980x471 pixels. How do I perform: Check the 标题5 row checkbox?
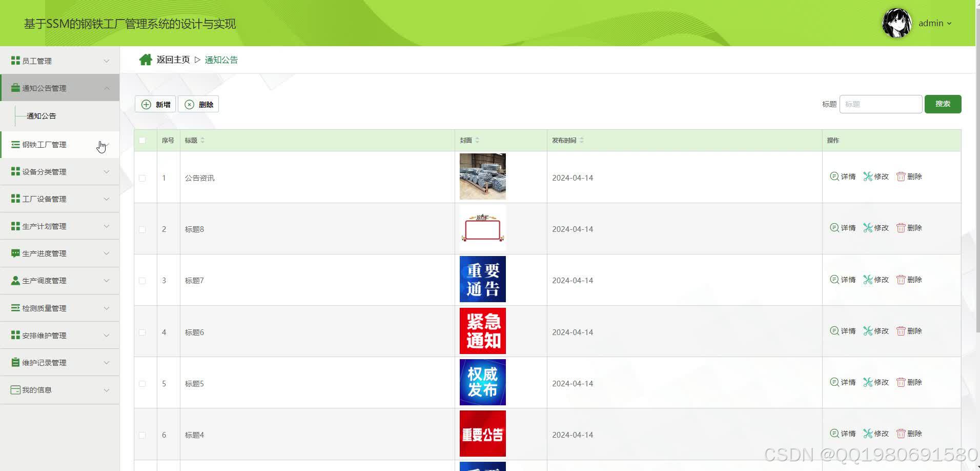tap(142, 384)
